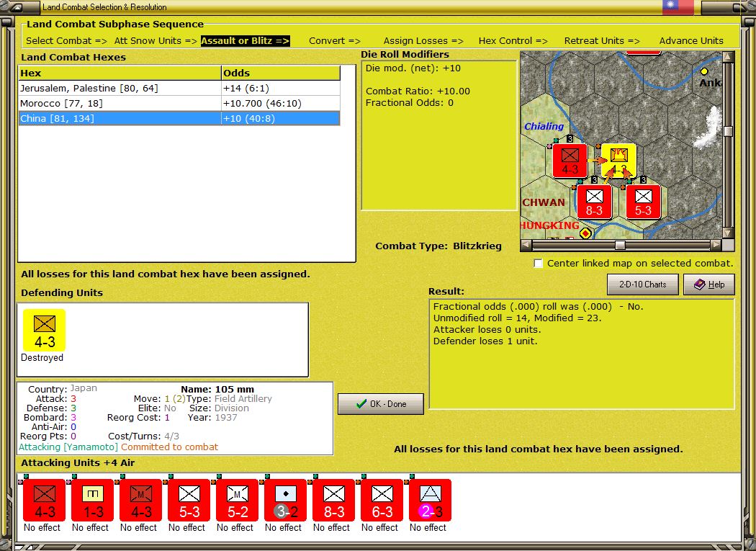Open the Help button
This screenshot has width=756, height=551.
click(x=709, y=285)
